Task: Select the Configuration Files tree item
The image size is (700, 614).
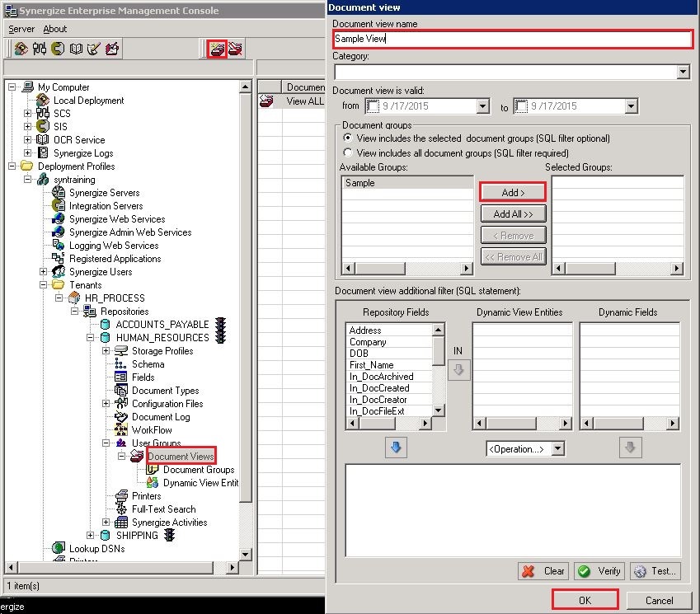Action: coord(167,403)
